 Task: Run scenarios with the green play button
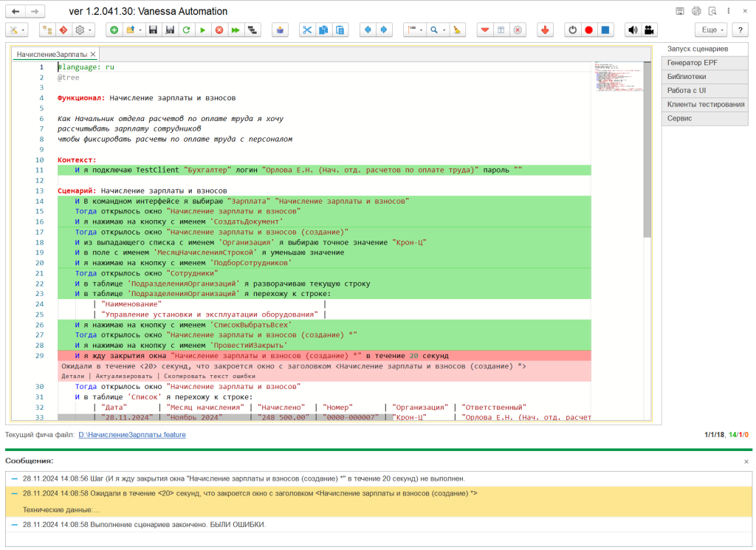pos(202,30)
